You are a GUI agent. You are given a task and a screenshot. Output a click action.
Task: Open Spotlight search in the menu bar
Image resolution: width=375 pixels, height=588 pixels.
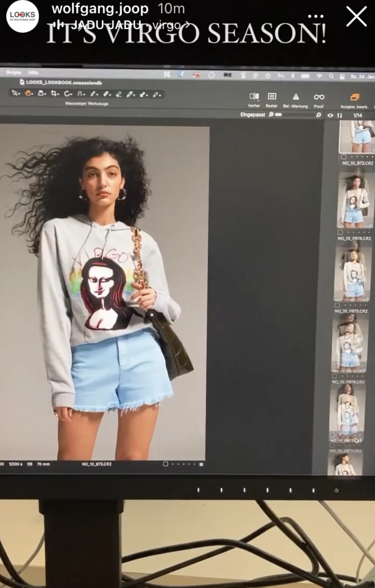tap(331, 76)
